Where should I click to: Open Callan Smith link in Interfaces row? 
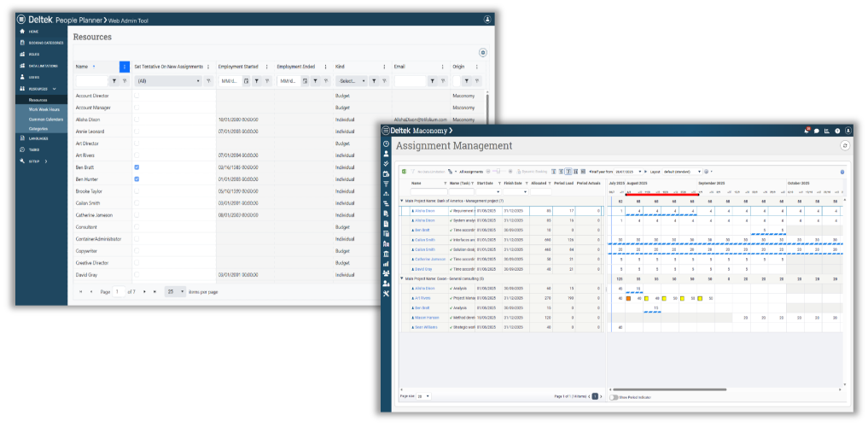click(x=423, y=240)
